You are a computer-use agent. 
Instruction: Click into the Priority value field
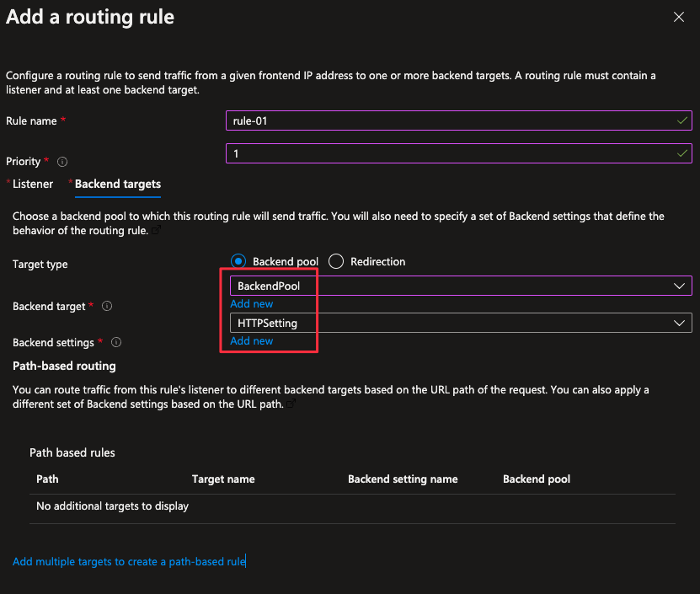click(446, 154)
